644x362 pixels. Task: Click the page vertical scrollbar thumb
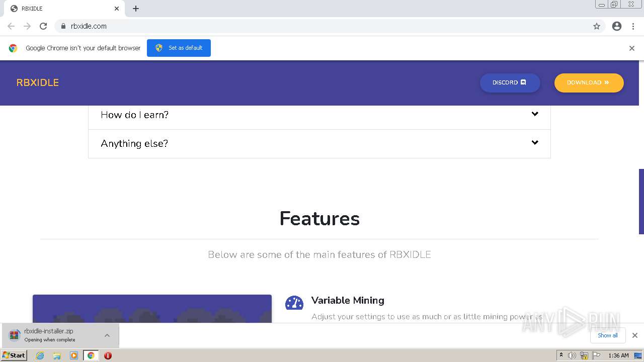(641, 202)
